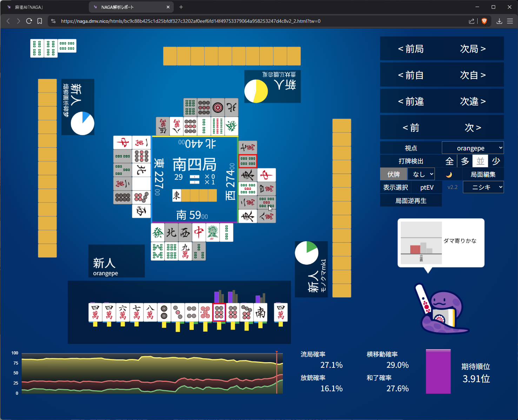The image size is (518, 420).
Task: Set discard detection to 少
Action: pyautogui.click(x=496, y=161)
